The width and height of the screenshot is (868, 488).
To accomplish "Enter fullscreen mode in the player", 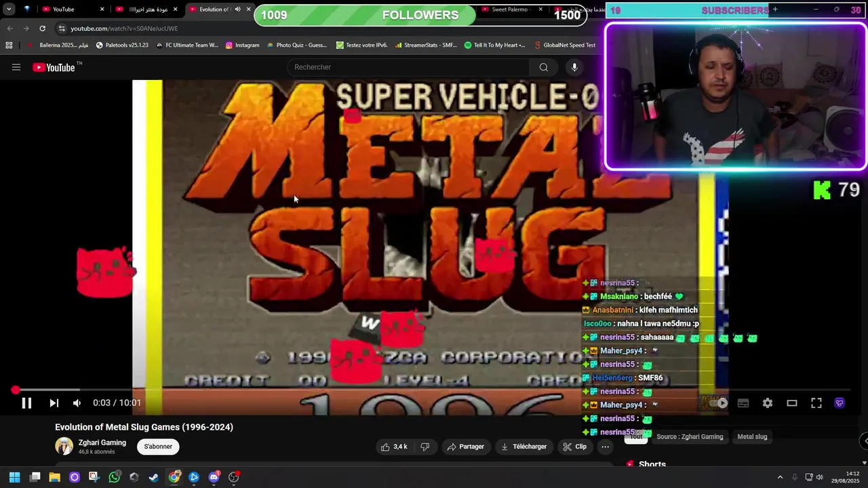I will pos(816,403).
